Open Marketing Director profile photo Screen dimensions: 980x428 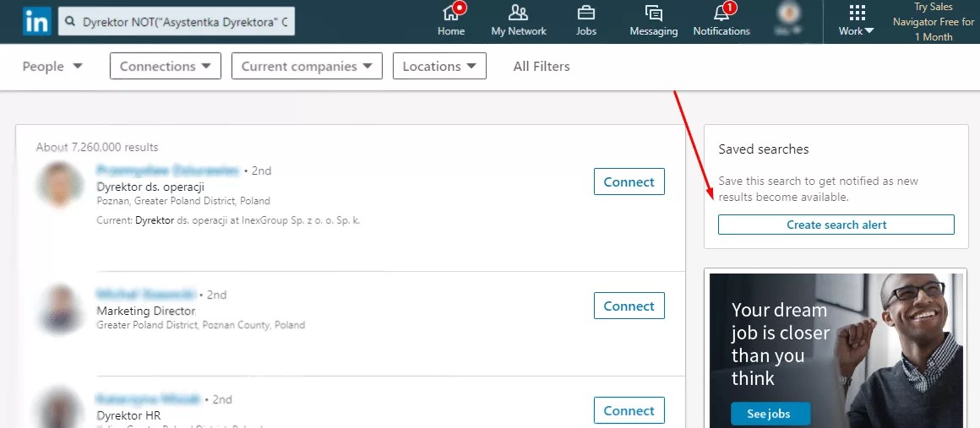coord(60,309)
